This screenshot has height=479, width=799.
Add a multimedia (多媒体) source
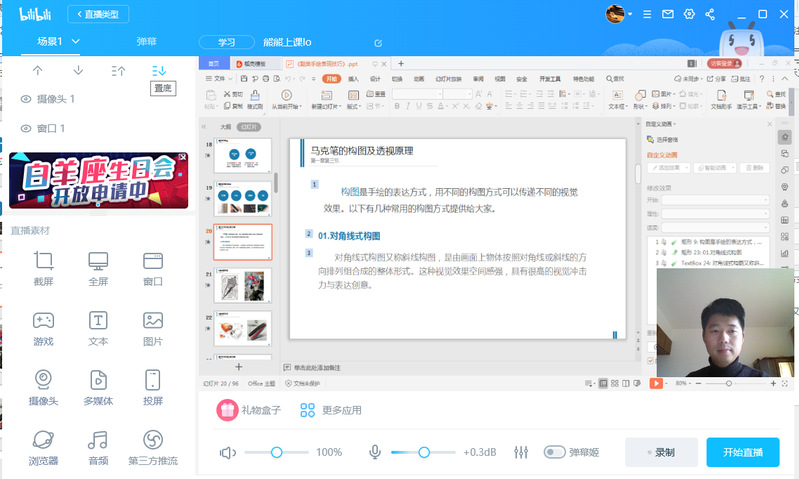[98, 387]
